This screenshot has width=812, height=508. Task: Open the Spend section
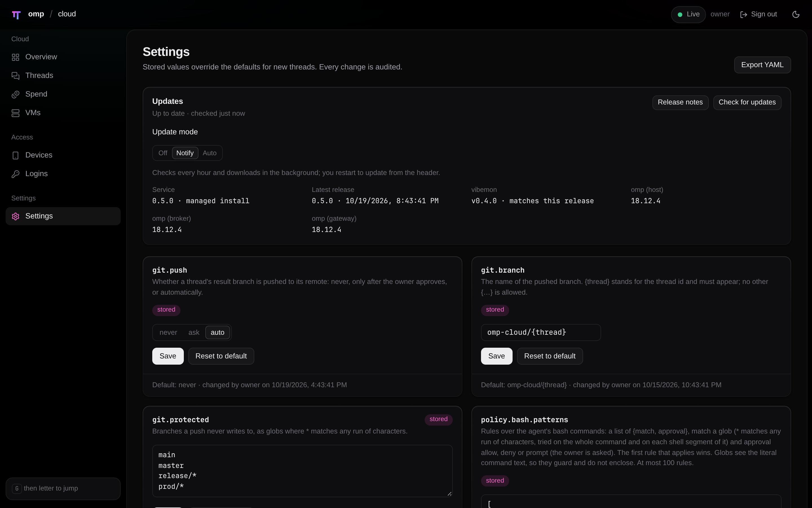coord(63,95)
